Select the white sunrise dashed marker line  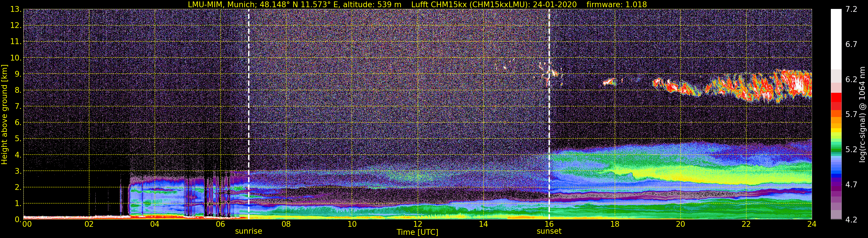pos(249,114)
